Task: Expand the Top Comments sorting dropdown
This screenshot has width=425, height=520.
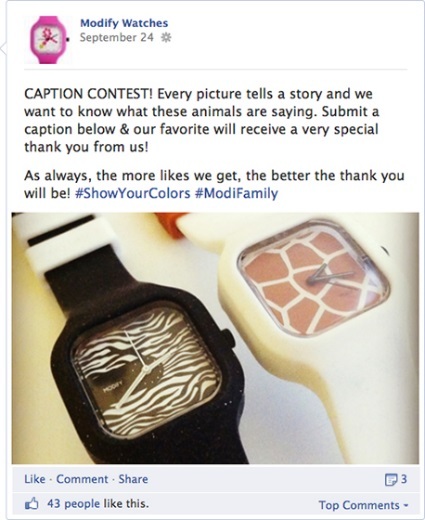Action: point(363,505)
